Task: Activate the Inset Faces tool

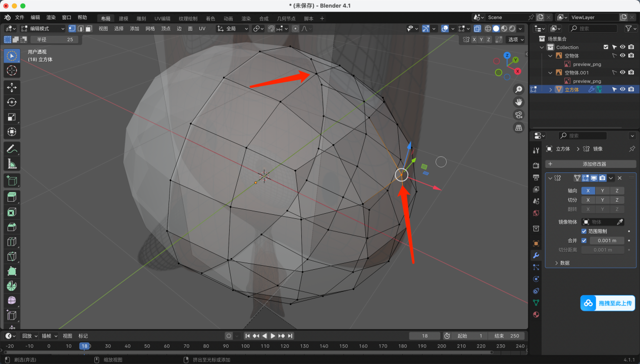Action: tap(12, 212)
